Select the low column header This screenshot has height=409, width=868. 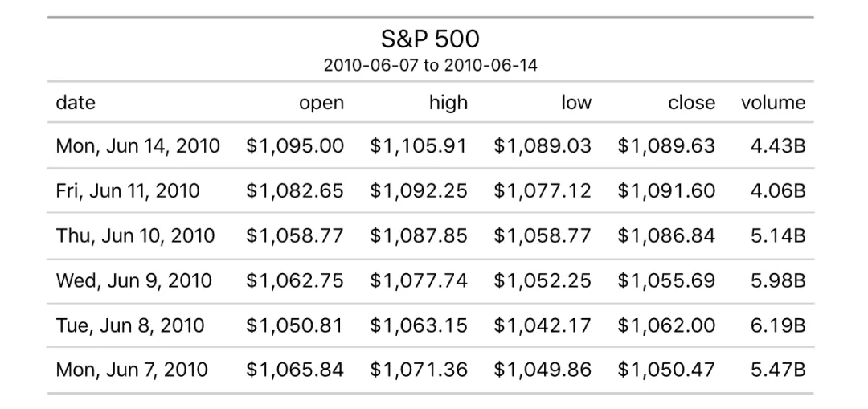576,103
